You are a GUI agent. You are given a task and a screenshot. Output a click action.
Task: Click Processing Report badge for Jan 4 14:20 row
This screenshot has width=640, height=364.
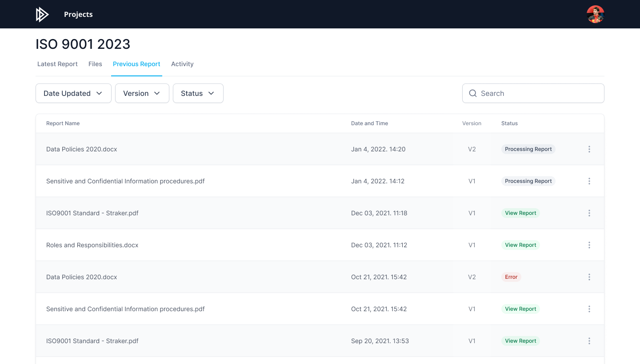[x=528, y=149]
